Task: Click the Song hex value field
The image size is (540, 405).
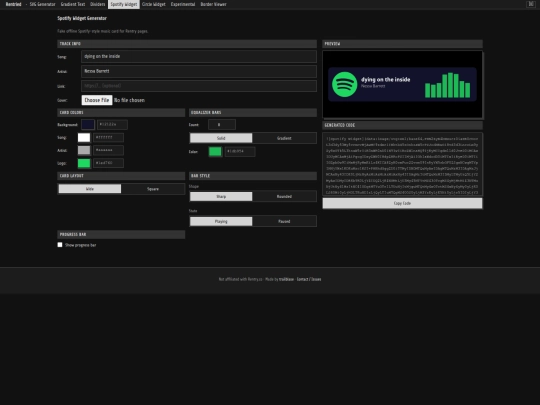Action: (108, 137)
